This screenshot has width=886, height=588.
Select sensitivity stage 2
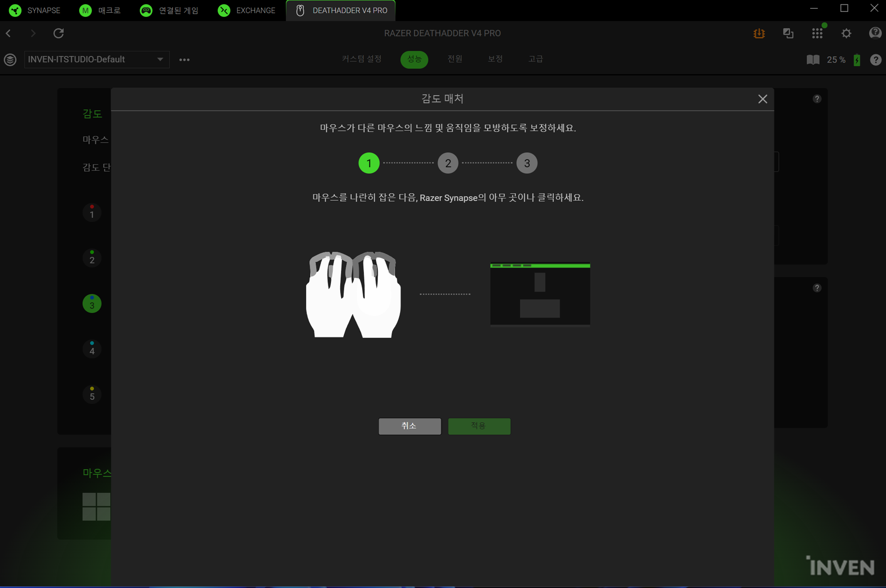92,258
